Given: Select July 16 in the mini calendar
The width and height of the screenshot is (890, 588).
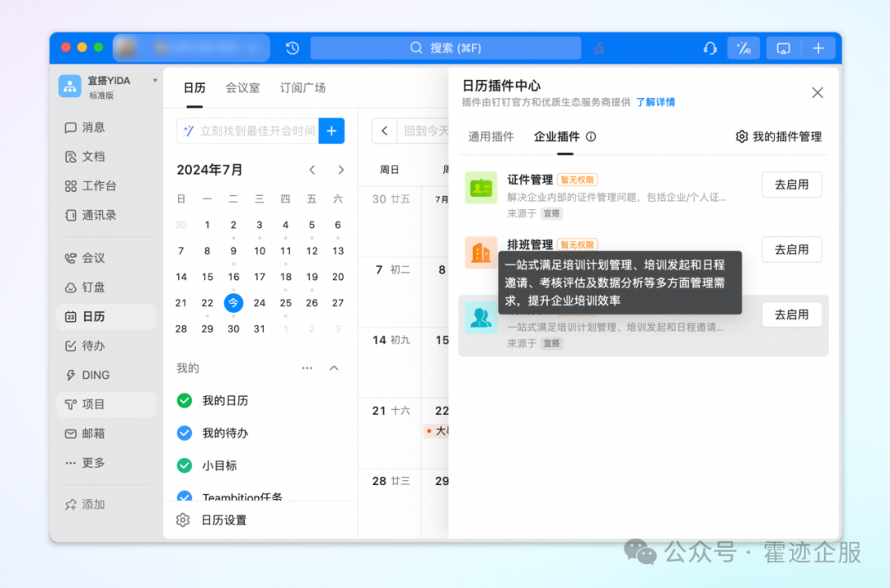Looking at the screenshot, I should [233, 277].
